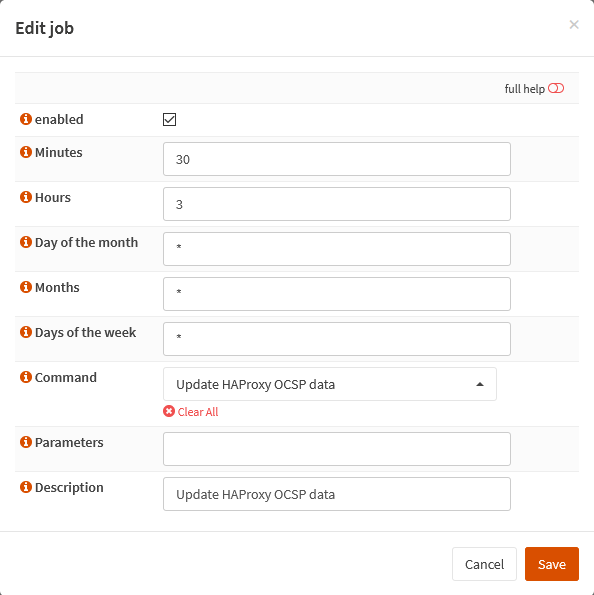Viewport: 594px width, 595px height.
Task: Click the Parameters info icon
Action: 26,442
